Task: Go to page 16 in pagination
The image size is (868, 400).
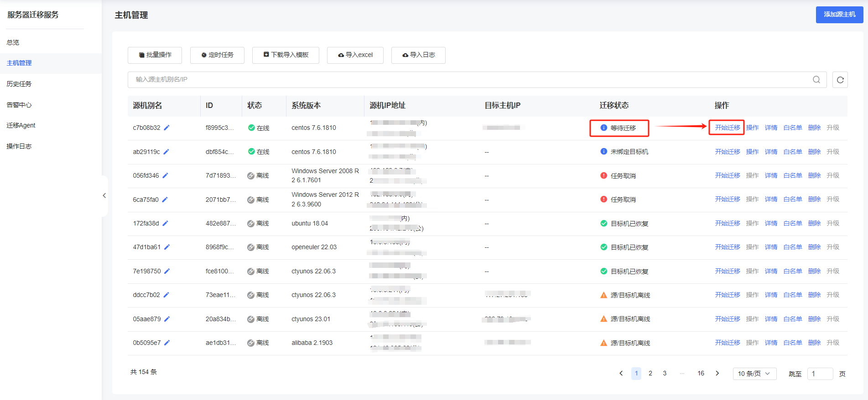Action: click(701, 373)
